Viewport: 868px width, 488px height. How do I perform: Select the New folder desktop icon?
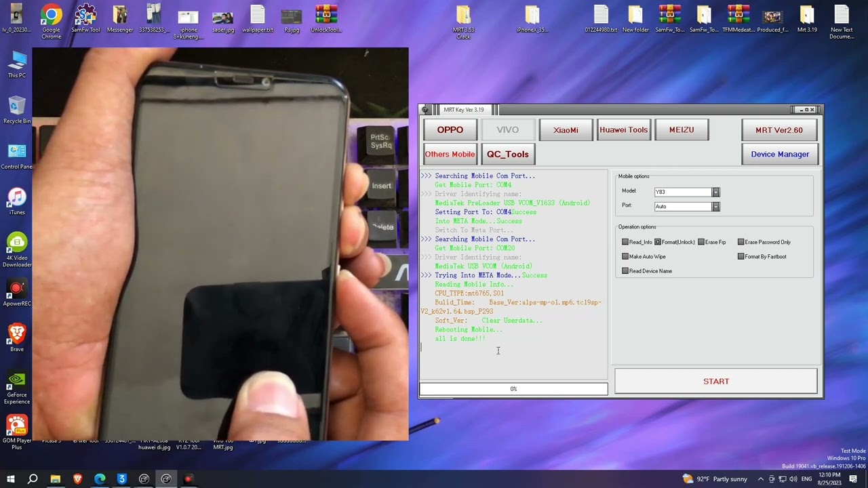pos(635,19)
